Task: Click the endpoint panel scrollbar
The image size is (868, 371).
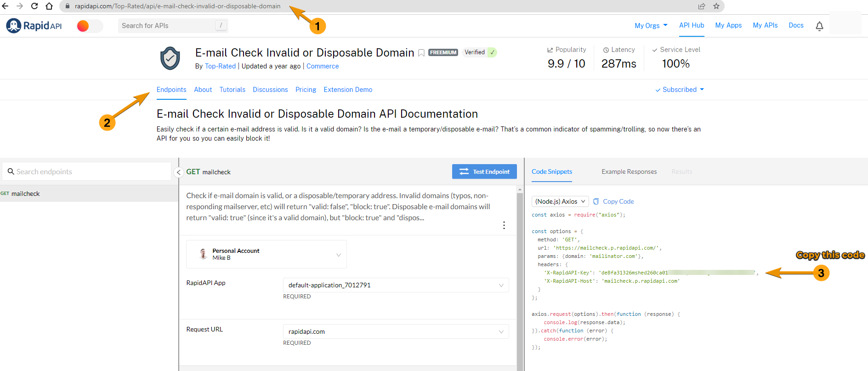Action: pyautogui.click(x=520, y=280)
